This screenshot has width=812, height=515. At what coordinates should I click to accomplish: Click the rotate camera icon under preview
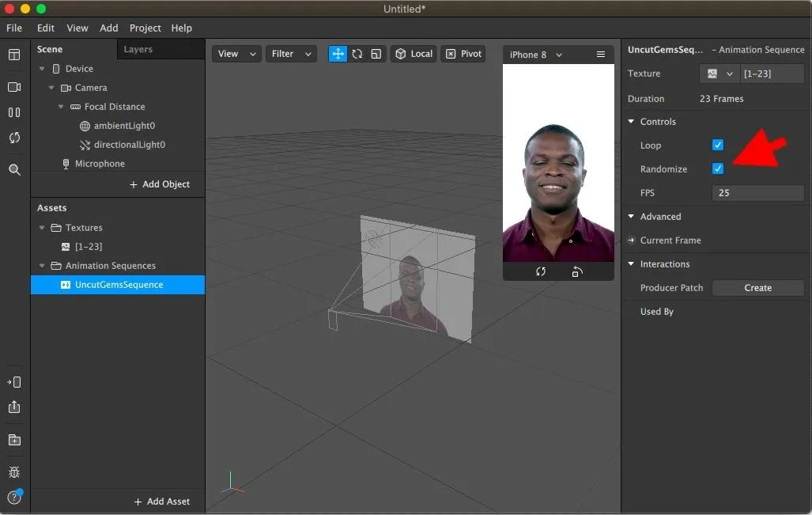[541, 271]
